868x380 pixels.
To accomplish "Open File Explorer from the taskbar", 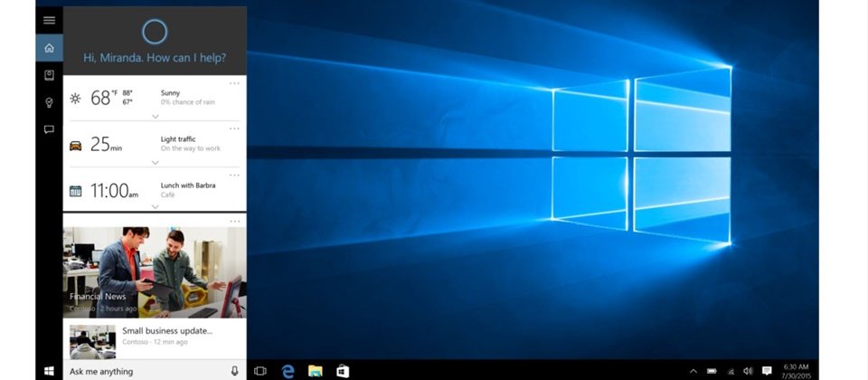I will pyautogui.click(x=315, y=371).
